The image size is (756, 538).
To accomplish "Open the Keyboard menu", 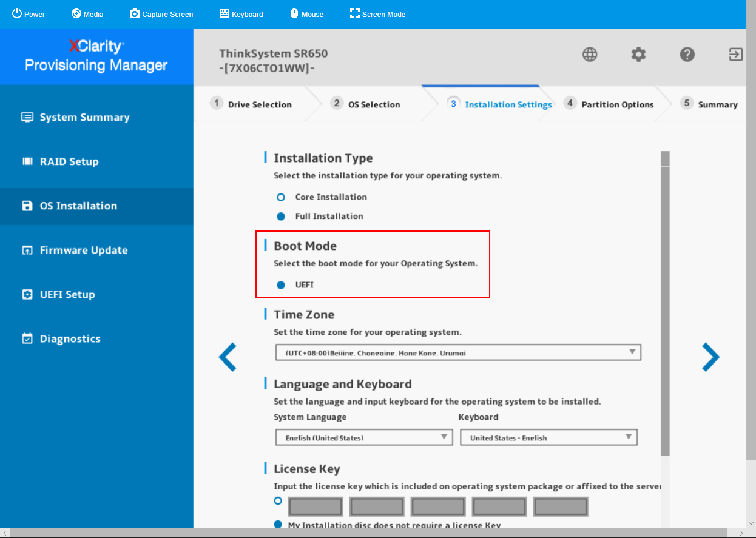I will pyautogui.click(x=241, y=14).
